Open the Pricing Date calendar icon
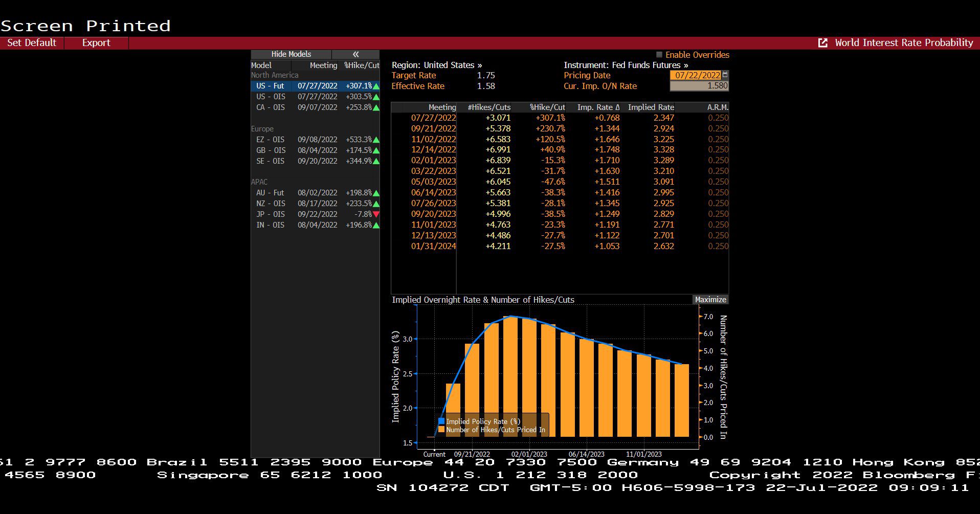This screenshot has height=514, width=980. pos(725,75)
